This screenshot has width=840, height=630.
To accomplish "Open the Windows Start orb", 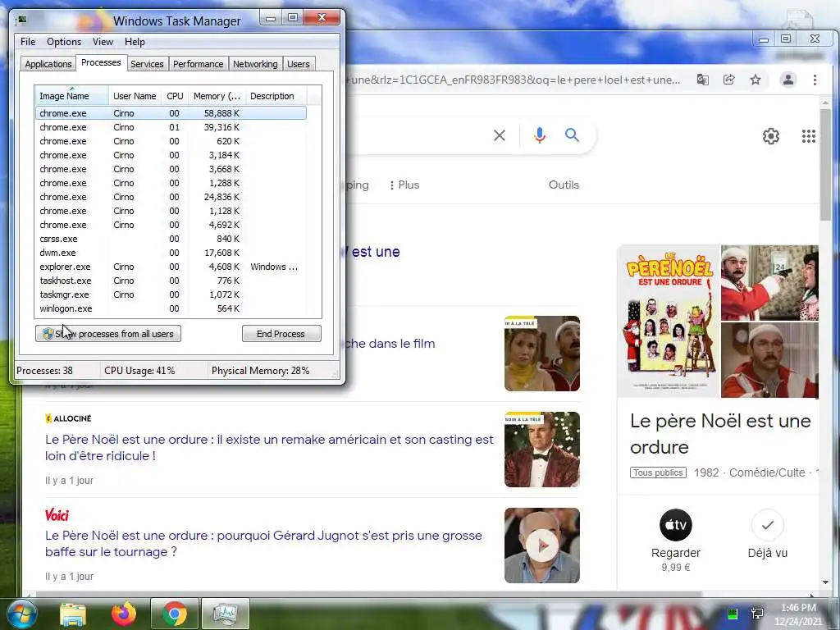I will point(21,614).
